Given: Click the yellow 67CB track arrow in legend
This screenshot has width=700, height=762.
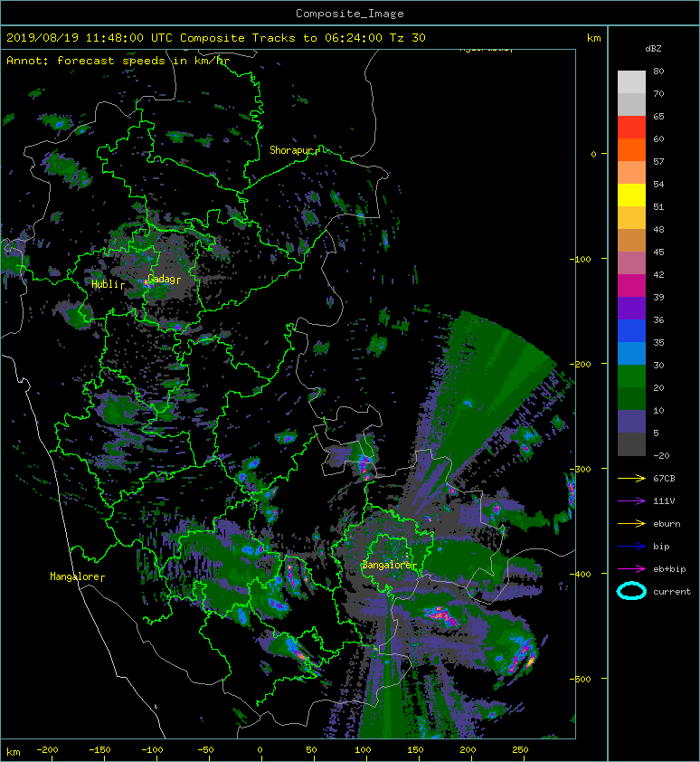Looking at the screenshot, I should pyautogui.click(x=631, y=478).
